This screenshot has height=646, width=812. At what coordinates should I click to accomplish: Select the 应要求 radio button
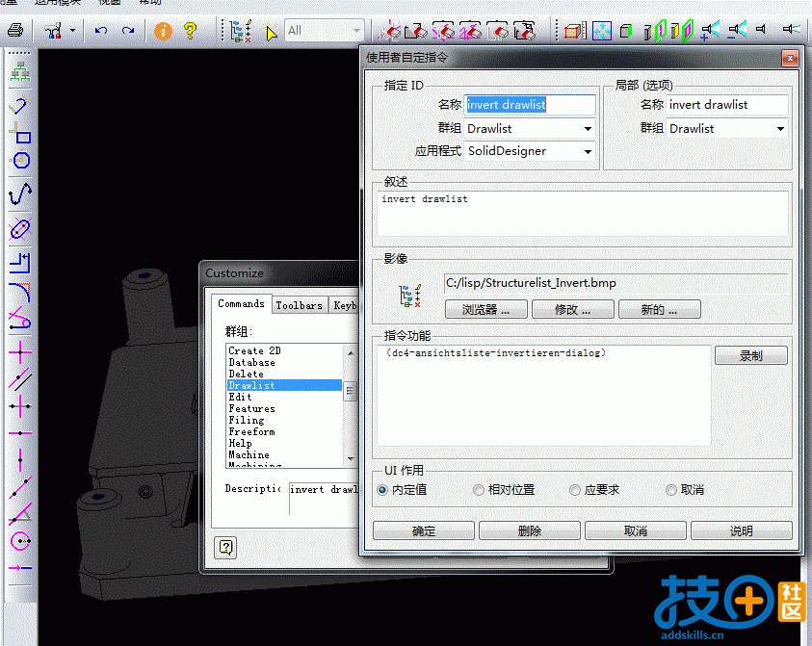[575, 490]
